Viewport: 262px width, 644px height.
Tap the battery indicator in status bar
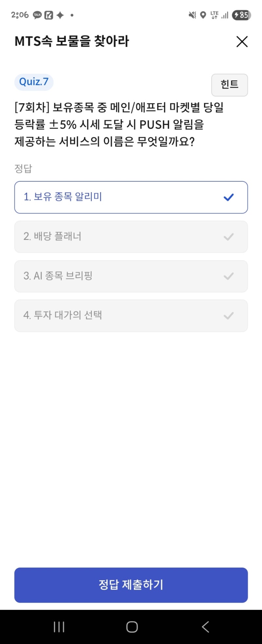pyautogui.click(x=241, y=15)
